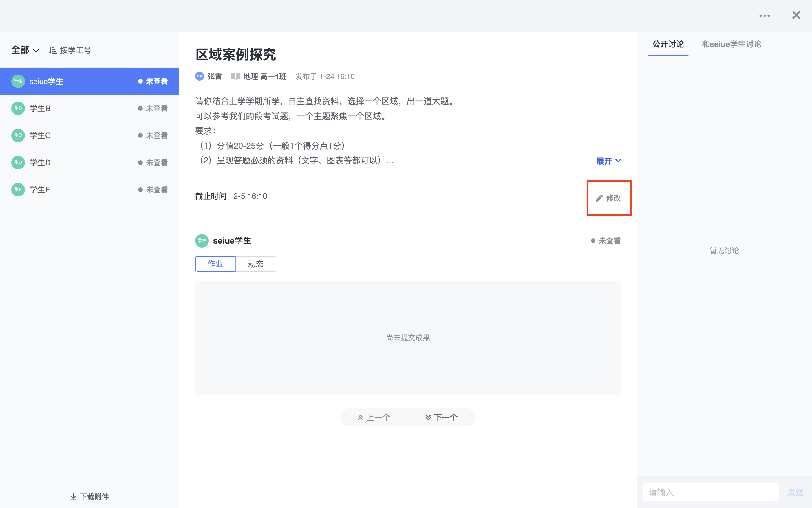Download attachments via 下载附件
This screenshot has height=508, width=812.
(90, 497)
